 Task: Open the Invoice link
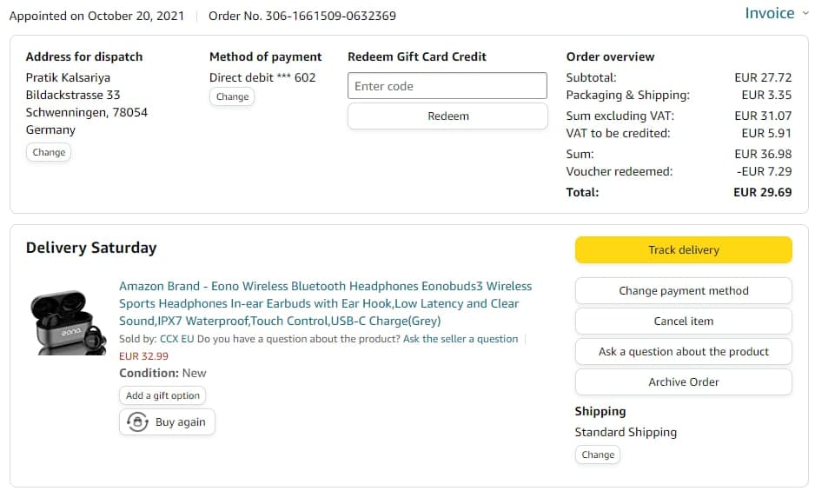coord(769,13)
